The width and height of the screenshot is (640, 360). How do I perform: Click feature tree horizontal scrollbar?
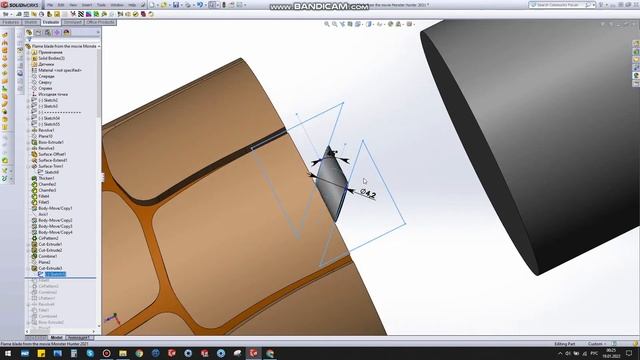[x=60, y=332]
